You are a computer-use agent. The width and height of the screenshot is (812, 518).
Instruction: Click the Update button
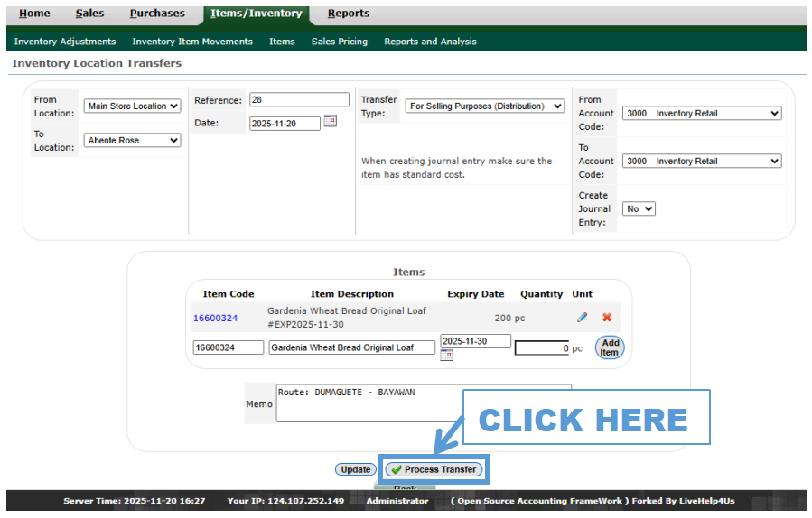(x=356, y=469)
